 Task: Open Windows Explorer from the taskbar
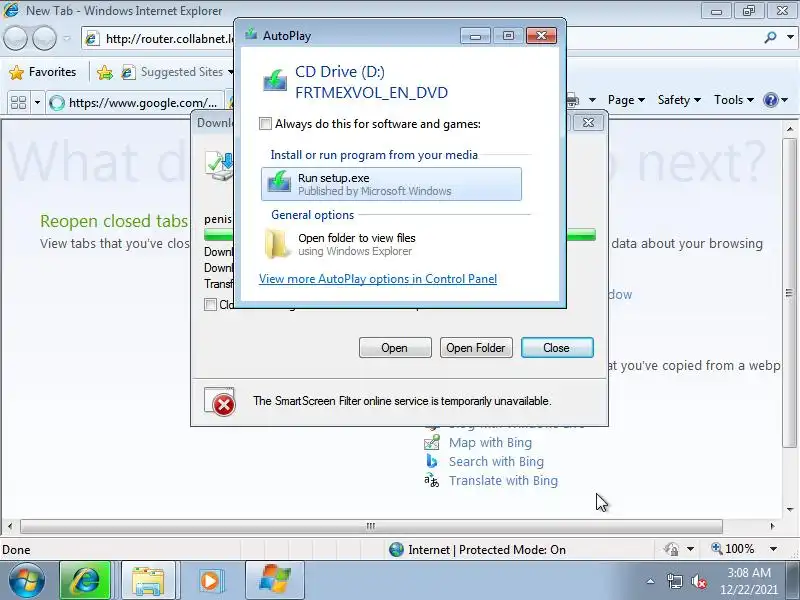pos(148,581)
